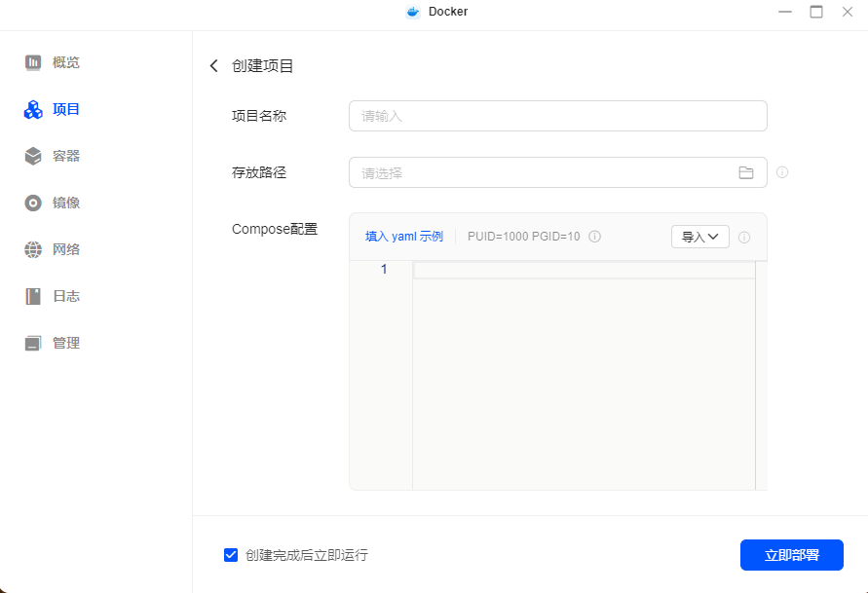
Task: Open the Network (网络) globe icon
Action: click(33, 249)
